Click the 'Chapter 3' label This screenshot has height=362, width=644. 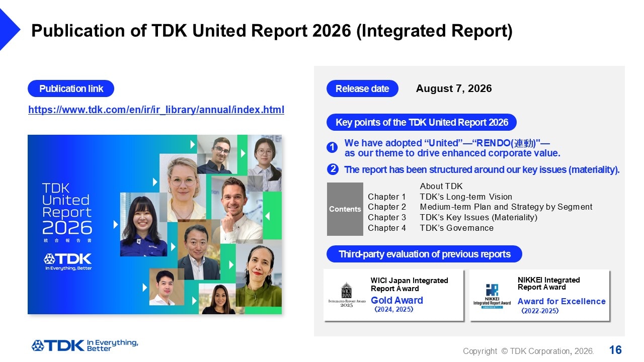[x=387, y=218]
